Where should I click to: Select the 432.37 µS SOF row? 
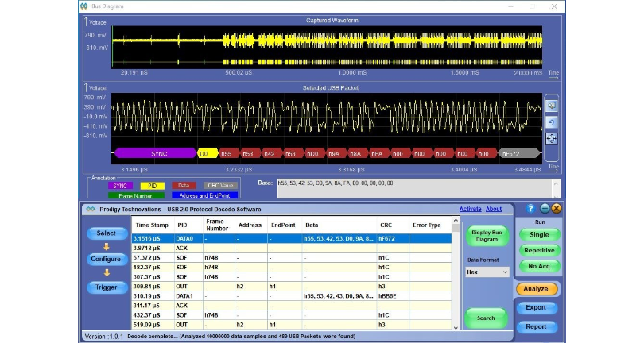(x=292, y=315)
